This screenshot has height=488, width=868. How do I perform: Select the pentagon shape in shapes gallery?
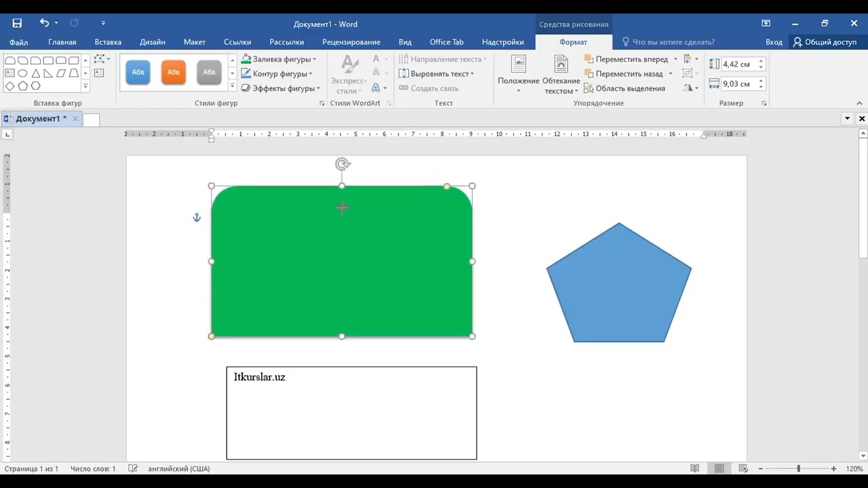coord(22,86)
